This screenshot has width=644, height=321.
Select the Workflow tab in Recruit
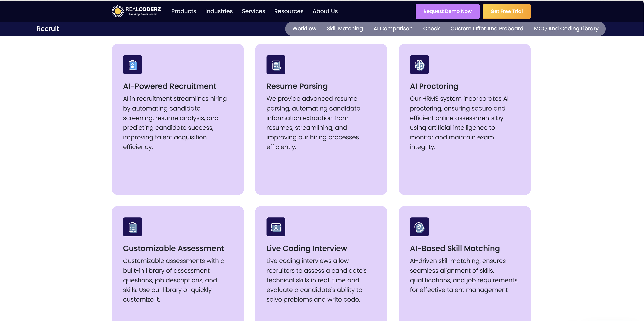(304, 28)
